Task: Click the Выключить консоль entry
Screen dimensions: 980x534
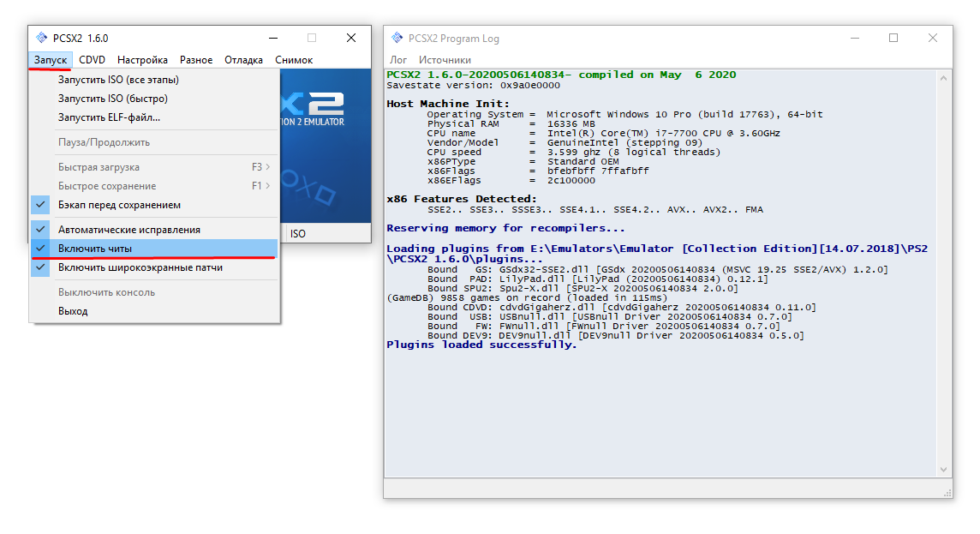Action: (154, 292)
